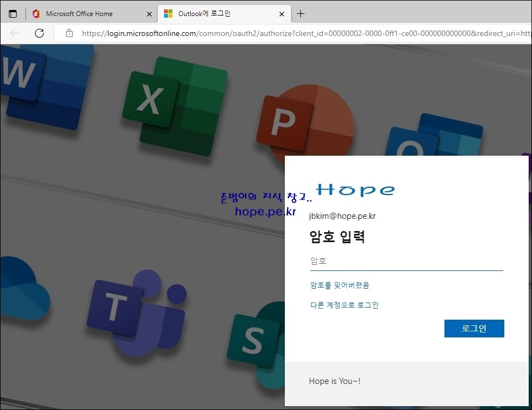Open the tab actions menu icon
The width and height of the screenshot is (532, 410).
coord(13,14)
